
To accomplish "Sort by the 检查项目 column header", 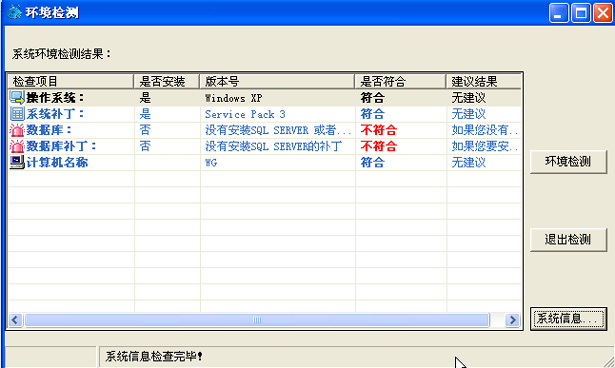I will (71, 81).
